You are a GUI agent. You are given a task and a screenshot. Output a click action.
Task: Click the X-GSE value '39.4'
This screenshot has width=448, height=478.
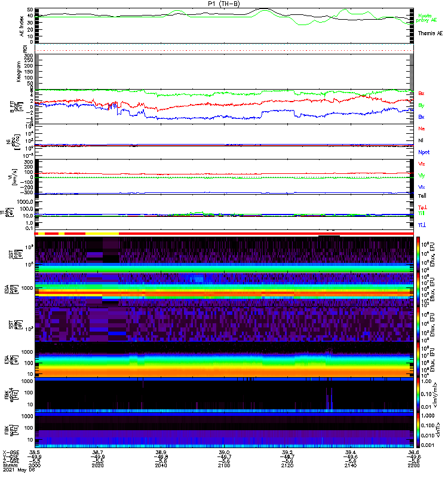[x=351, y=452]
